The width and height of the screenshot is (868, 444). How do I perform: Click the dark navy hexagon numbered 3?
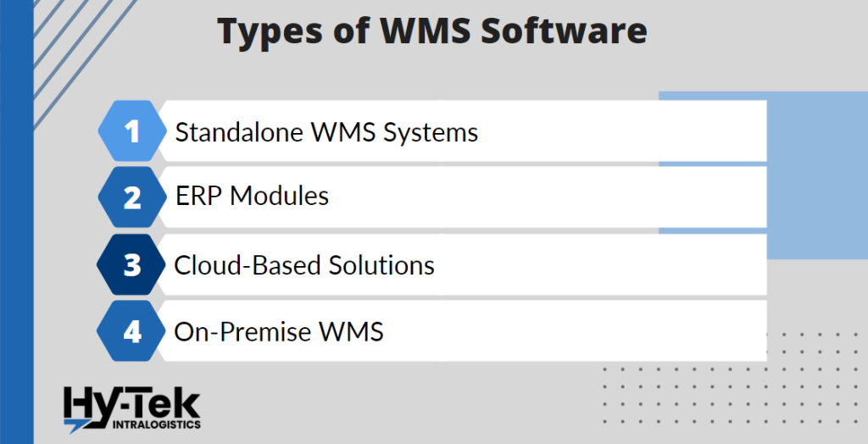click(131, 264)
